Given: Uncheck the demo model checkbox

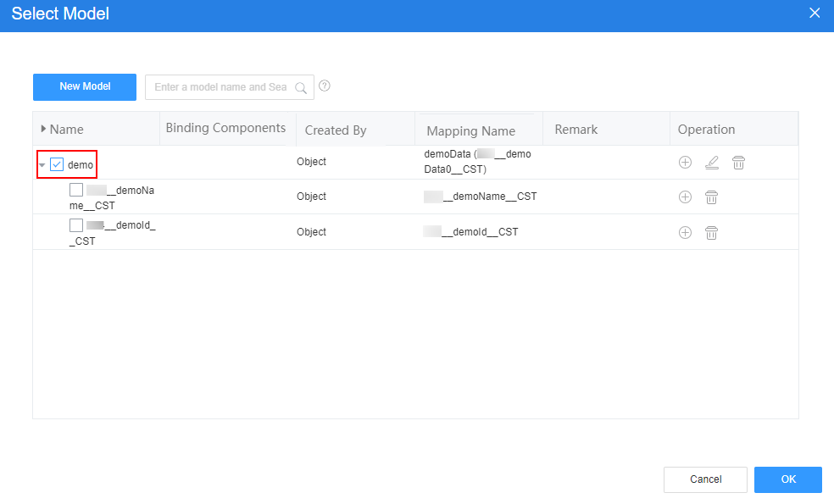Looking at the screenshot, I should click(57, 164).
